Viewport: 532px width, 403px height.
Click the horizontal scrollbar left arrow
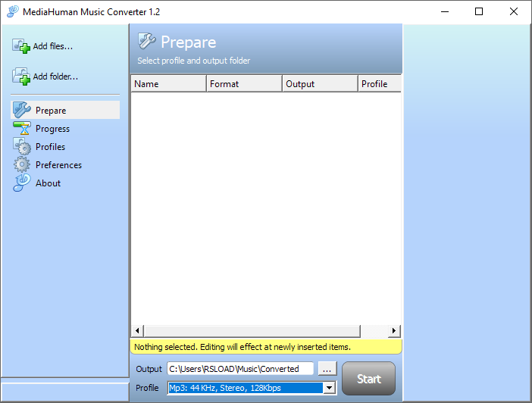(x=137, y=330)
